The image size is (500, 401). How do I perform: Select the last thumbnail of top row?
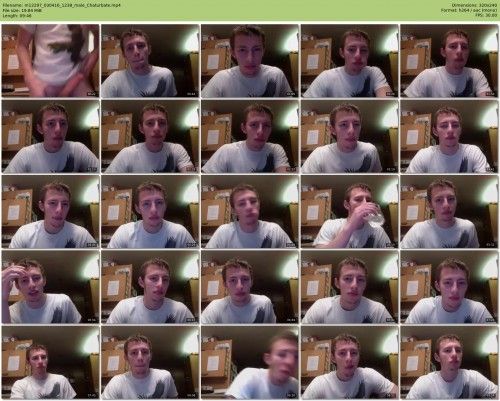449,61
